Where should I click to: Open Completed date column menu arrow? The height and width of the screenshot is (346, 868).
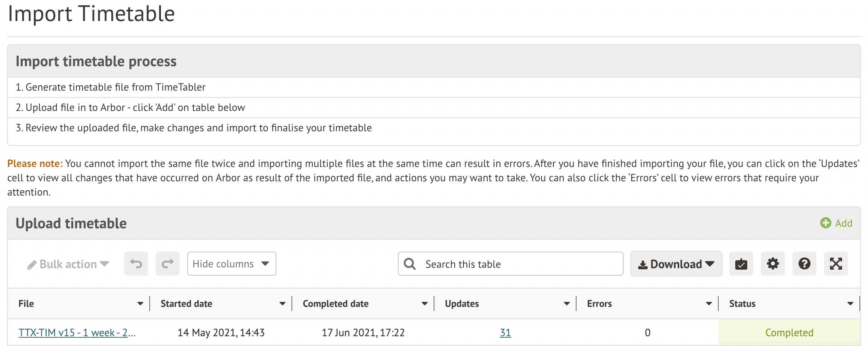[x=425, y=304]
